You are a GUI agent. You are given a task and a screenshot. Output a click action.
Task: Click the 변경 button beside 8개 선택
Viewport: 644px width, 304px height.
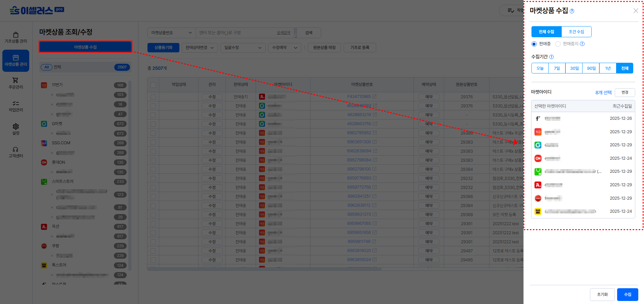click(625, 92)
